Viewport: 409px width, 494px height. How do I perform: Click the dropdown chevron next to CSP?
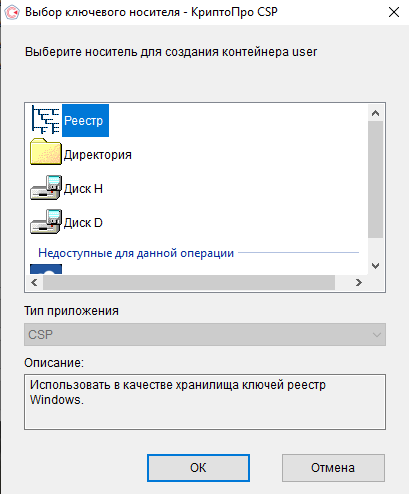point(377,334)
